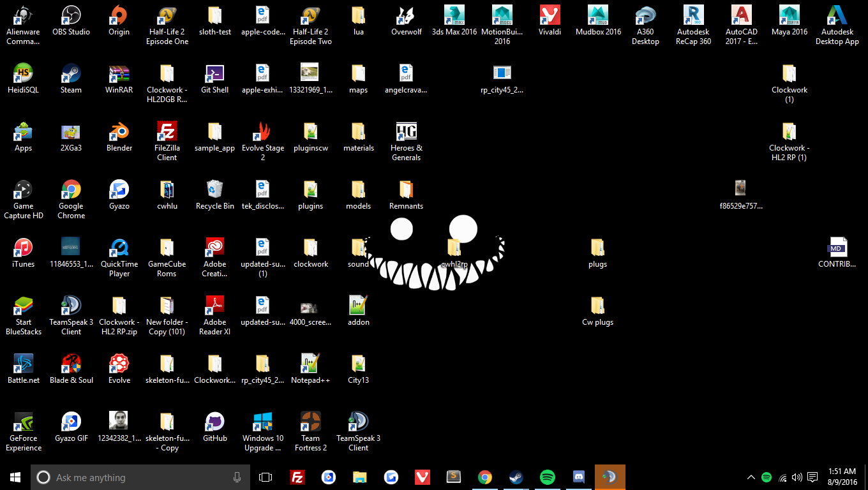Screen dimensions: 868x490
Task: Select the Gyazo GIF desktop shortcut
Action: pos(71,427)
